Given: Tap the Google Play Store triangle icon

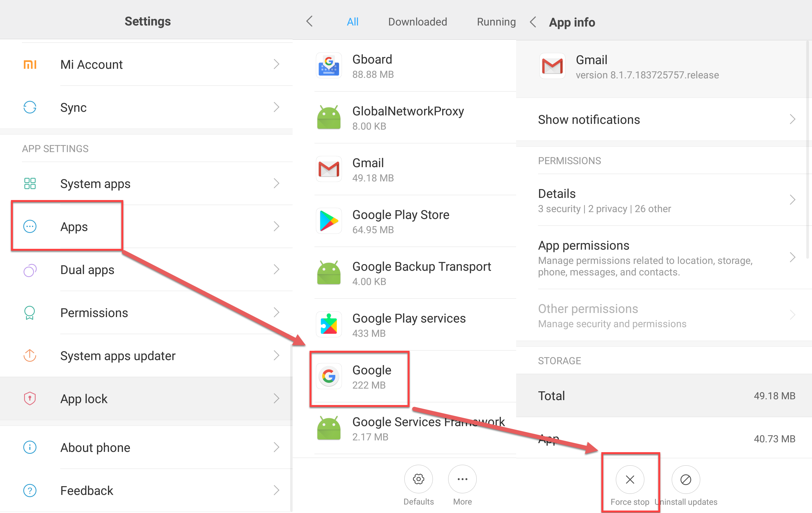Looking at the screenshot, I should coord(329,221).
